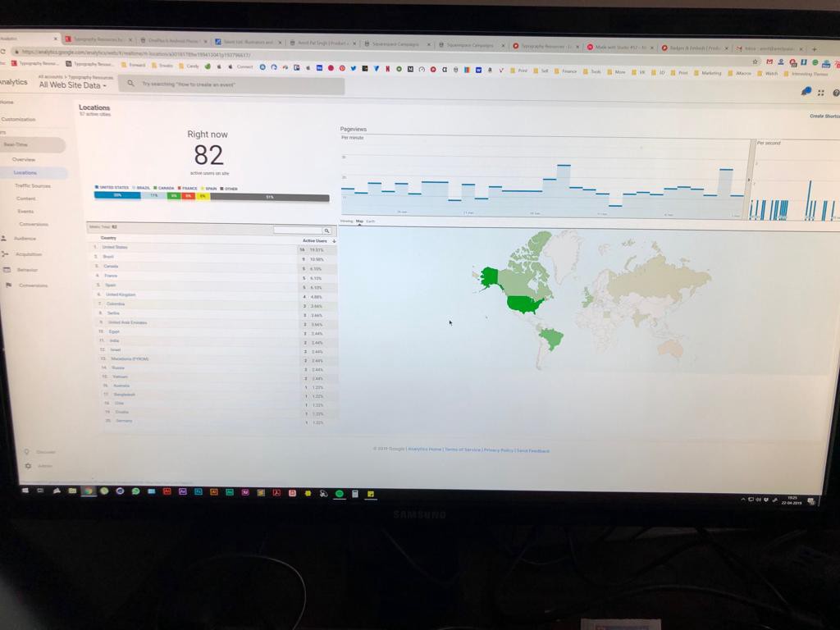Select Content under Real-Time
The width and height of the screenshot is (840, 630).
point(25,199)
